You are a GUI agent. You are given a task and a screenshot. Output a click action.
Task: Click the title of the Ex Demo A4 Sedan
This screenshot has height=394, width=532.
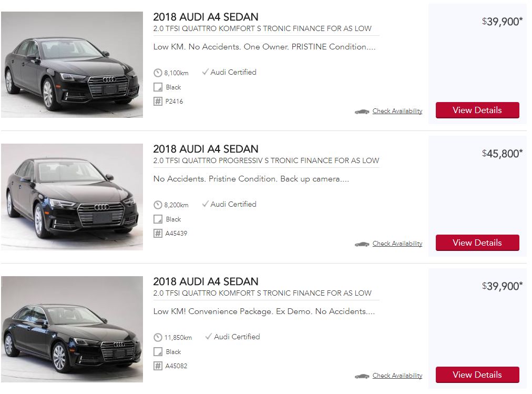click(x=206, y=281)
